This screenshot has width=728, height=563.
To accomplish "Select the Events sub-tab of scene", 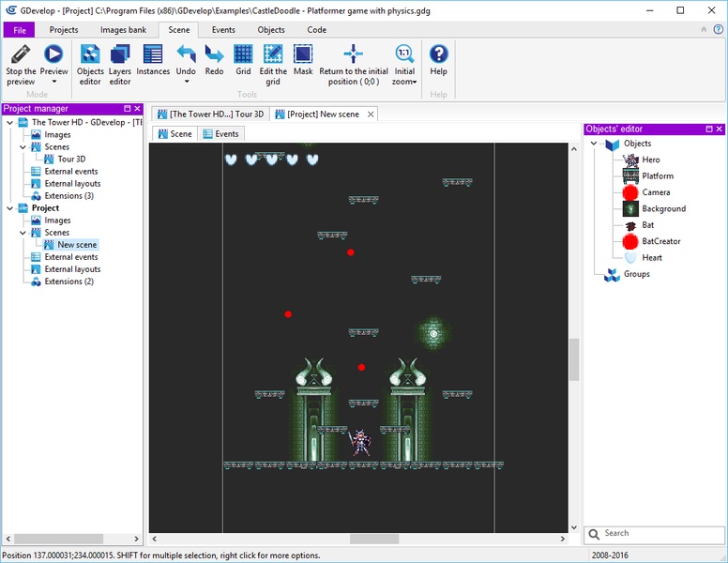I will (x=220, y=134).
